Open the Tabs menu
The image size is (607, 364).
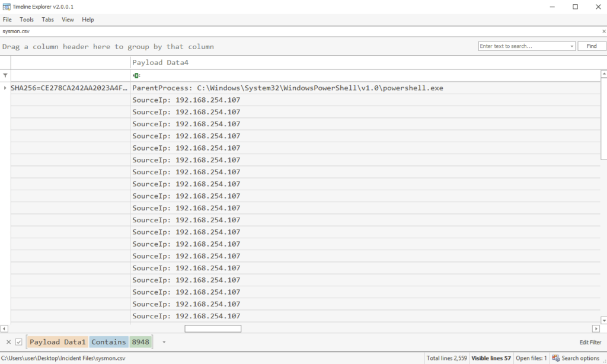coord(47,20)
